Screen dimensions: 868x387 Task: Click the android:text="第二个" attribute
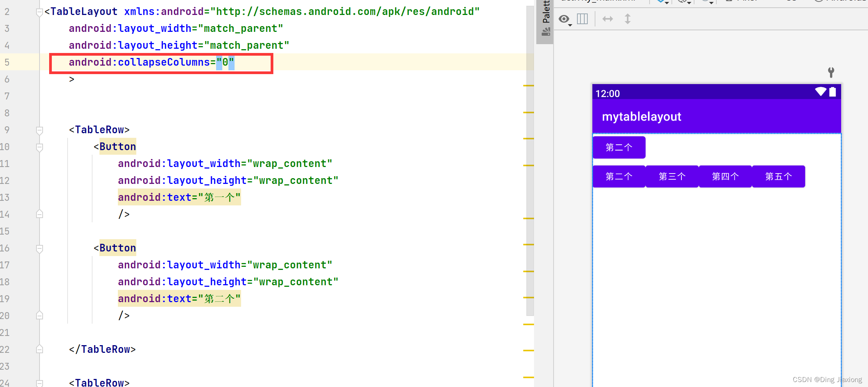(x=179, y=299)
